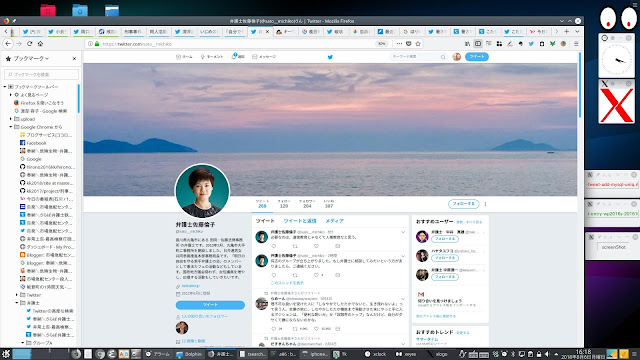Open the KDE application launcher
Viewport: 640px width, 360px height.
coord(6,354)
